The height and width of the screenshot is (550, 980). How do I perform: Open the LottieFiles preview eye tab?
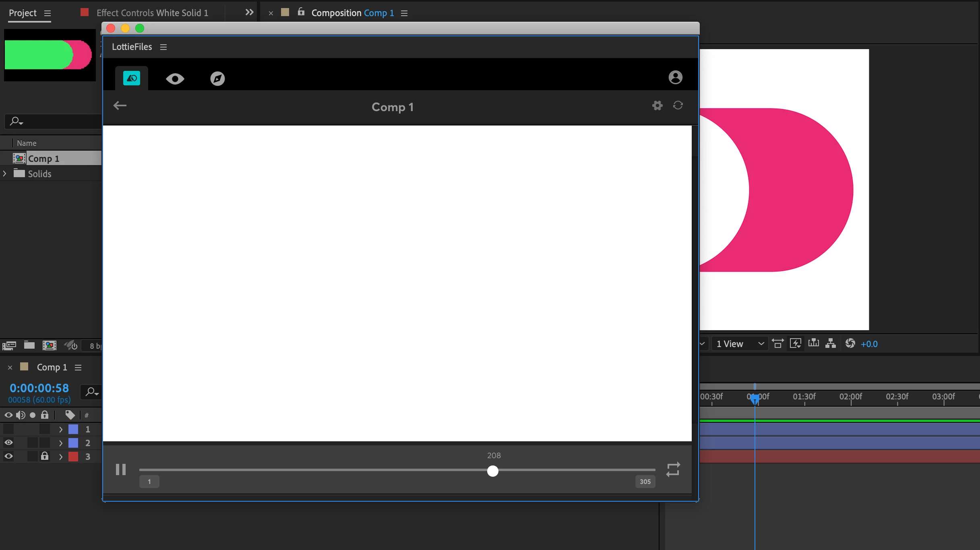(x=175, y=79)
